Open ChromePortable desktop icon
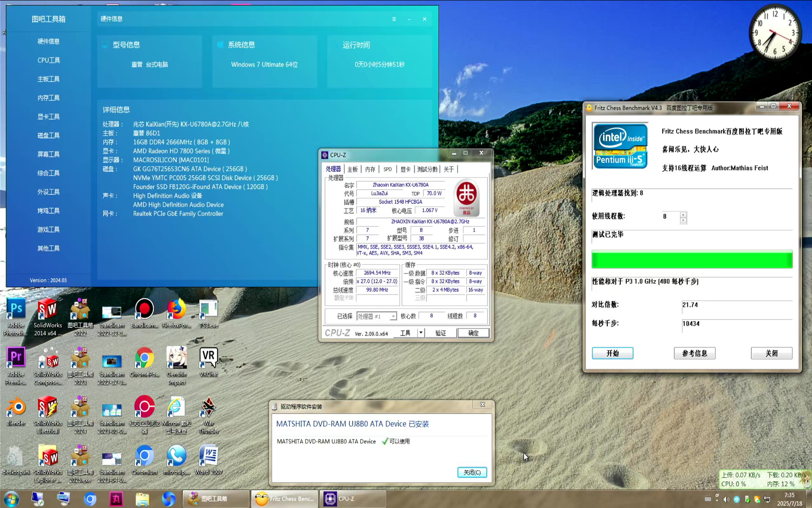This screenshot has height=508, width=812. [x=144, y=362]
